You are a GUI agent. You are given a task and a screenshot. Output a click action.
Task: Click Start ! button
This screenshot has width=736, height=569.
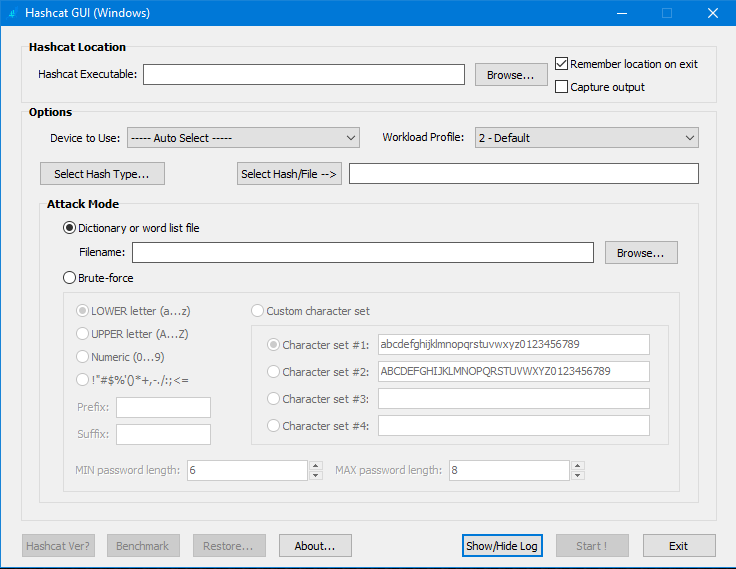coord(592,546)
